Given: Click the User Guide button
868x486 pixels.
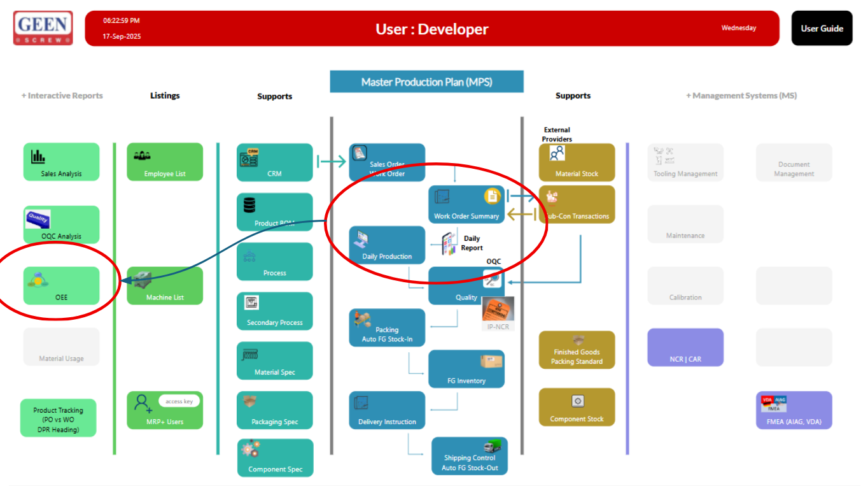Looking at the screenshot, I should (822, 29).
